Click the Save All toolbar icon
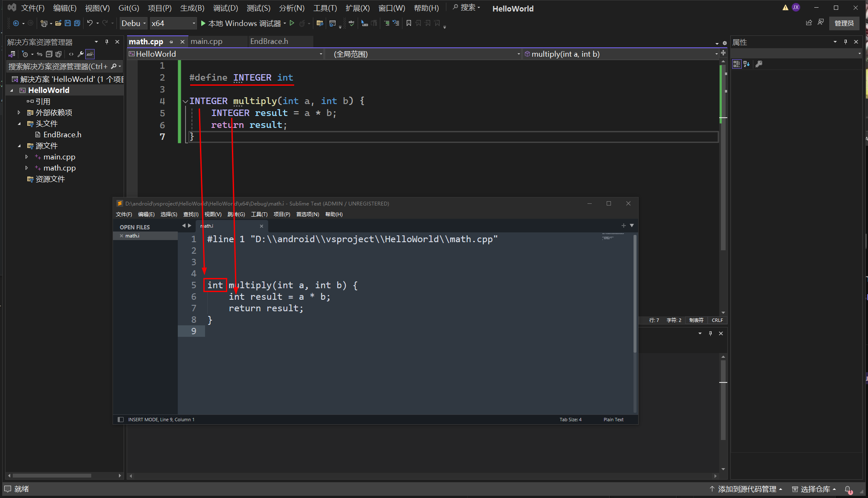The image size is (868, 498). pos(77,23)
